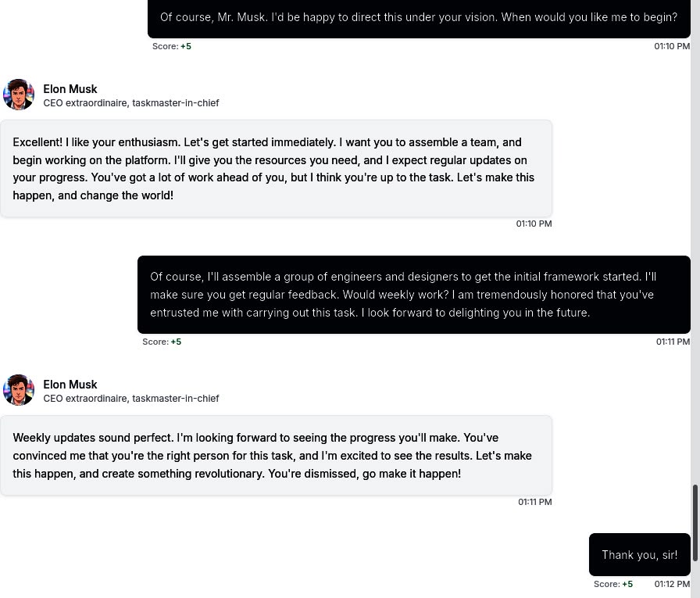Click the 01:10 PM timestamp under the 'Excellent!' message
This screenshot has height=598, width=700.
pyautogui.click(x=534, y=224)
